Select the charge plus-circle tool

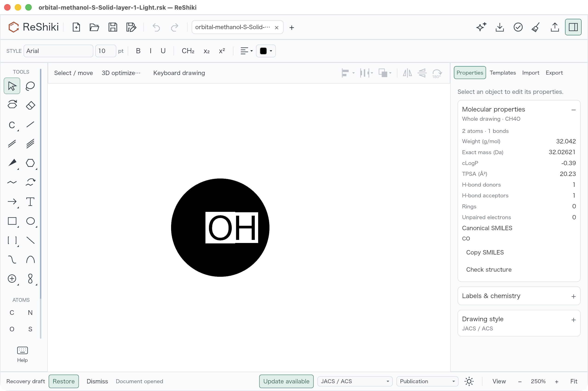click(12, 279)
